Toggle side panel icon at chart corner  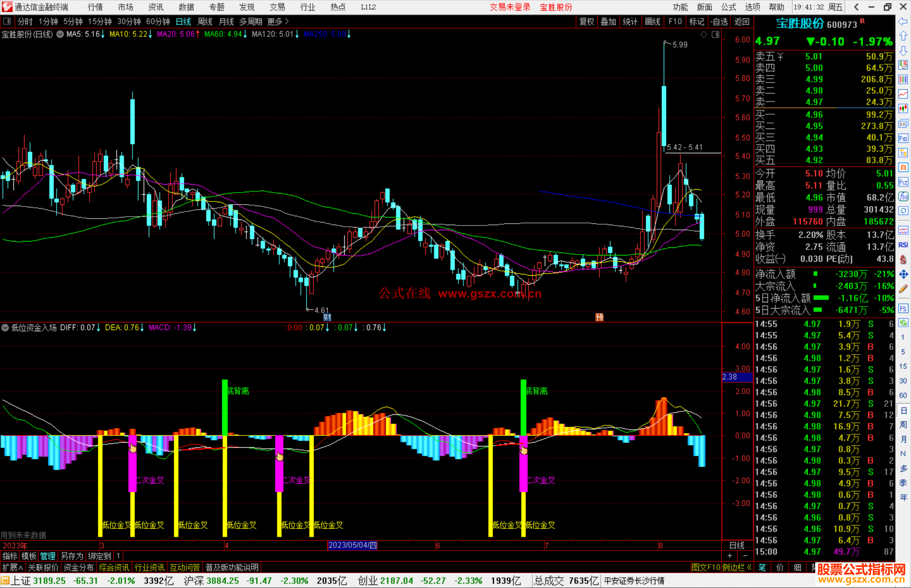point(715,35)
